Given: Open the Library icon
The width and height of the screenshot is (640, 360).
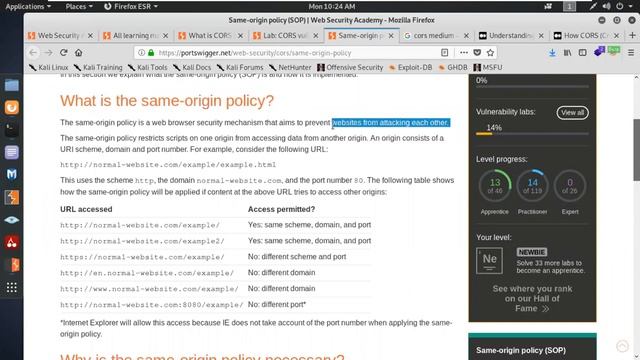Looking at the screenshot, I should point(568,53).
